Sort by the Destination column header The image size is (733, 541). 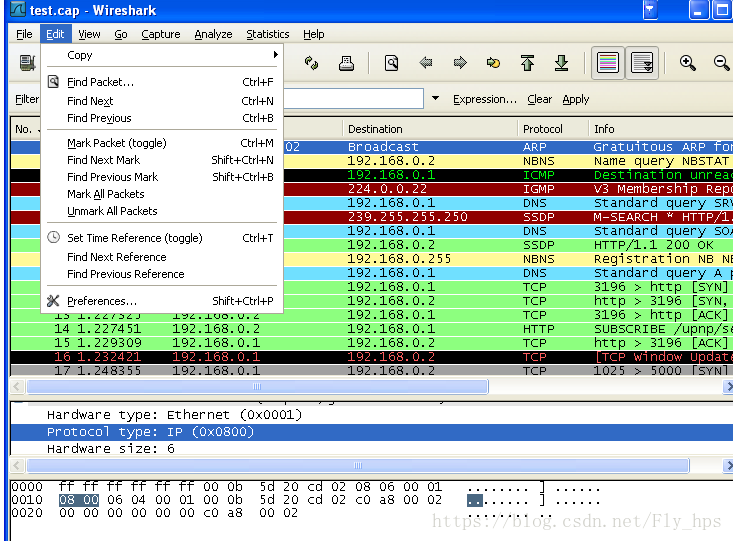(430, 129)
